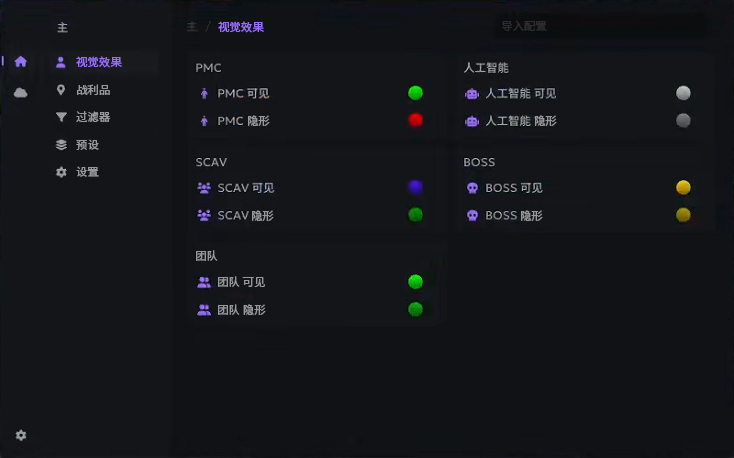The width and height of the screenshot is (734, 458).
Task: Open the SCAV 可见 purple color swatch
Action: coord(415,187)
